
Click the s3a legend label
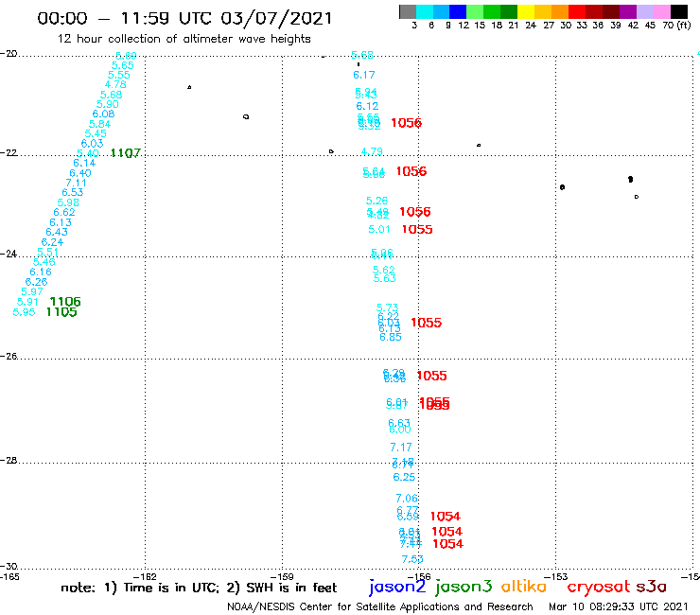point(652,587)
